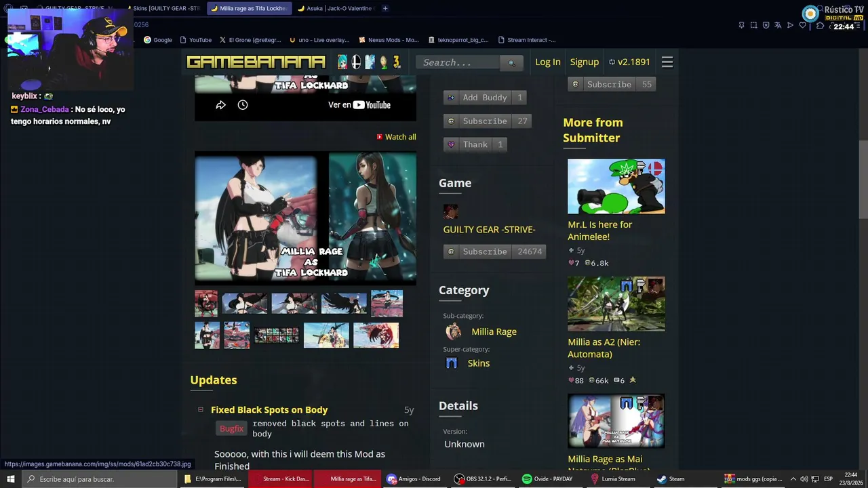Click the Windows taskbar search box
Screen dimensions: 868x488
98,479
